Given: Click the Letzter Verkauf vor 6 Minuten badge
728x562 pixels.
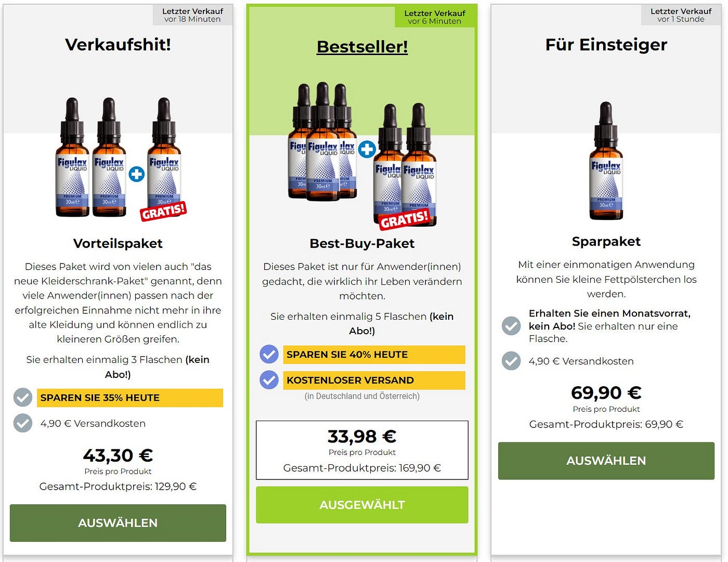Looking at the screenshot, I should tap(435, 16).
